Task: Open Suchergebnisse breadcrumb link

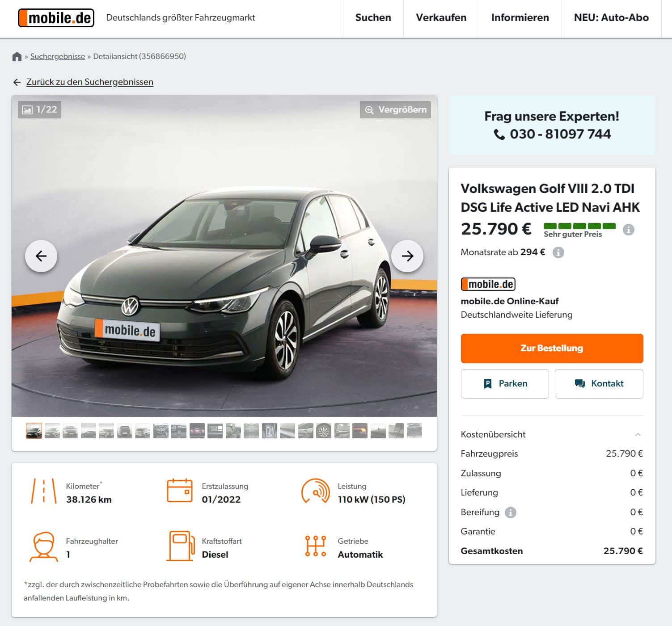Action: tap(58, 56)
